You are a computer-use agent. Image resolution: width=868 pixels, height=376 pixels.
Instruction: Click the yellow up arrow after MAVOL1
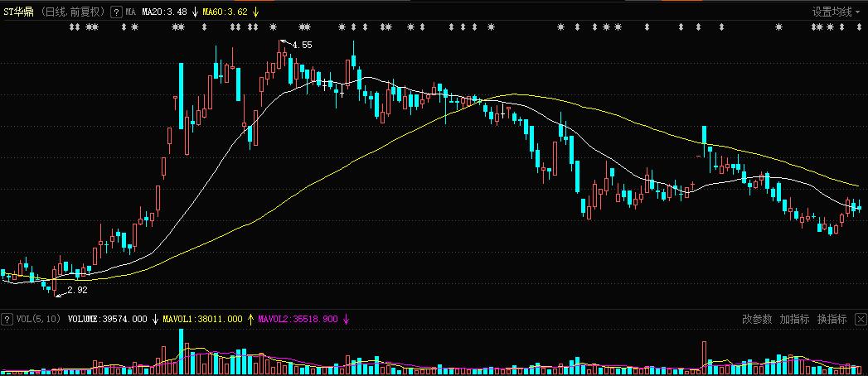point(250,319)
